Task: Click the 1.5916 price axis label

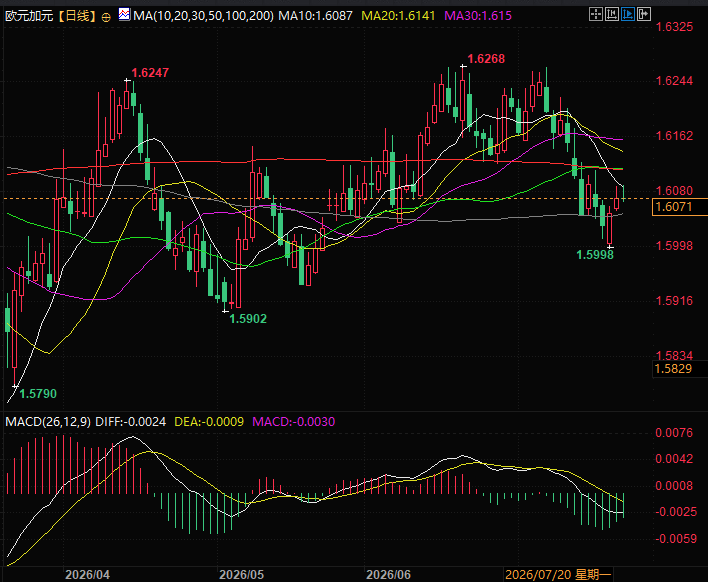Action: 674,301
